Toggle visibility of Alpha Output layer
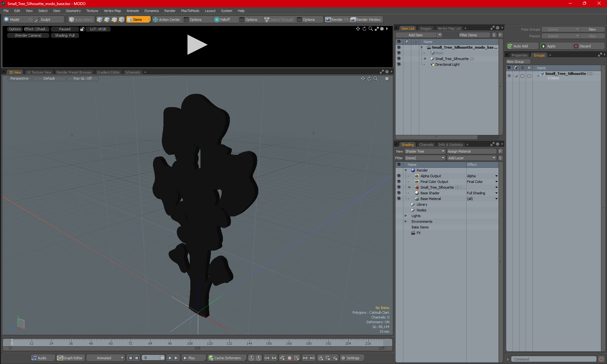Image resolution: width=607 pixels, height=364 pixels. [399, 176]
